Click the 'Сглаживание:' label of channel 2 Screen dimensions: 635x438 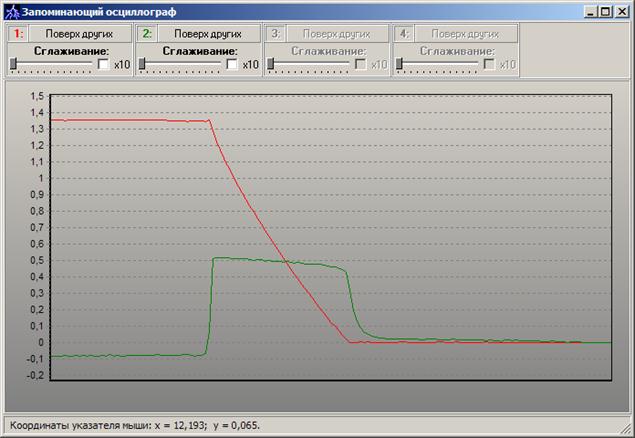pyautogui.click(x=200, y=51)
